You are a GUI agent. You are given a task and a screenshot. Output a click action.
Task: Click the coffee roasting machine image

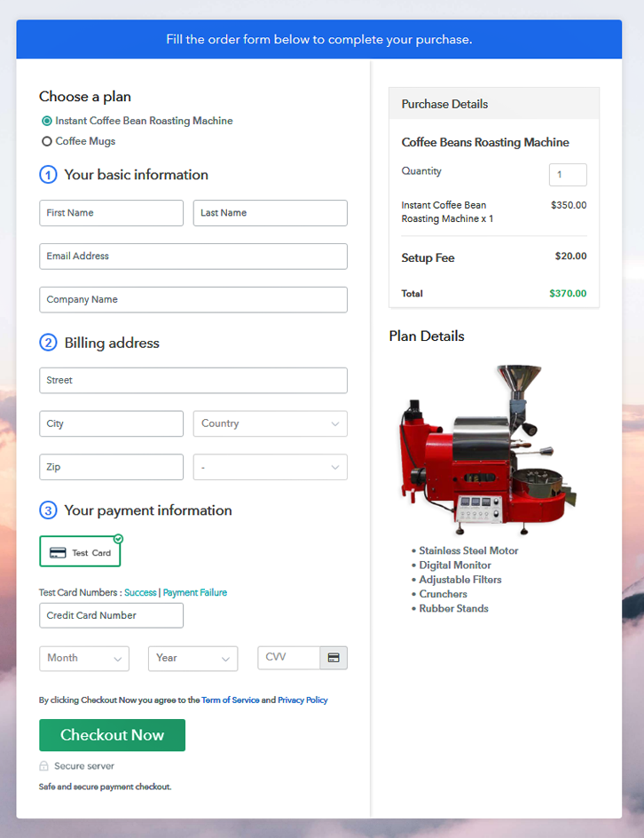click(x=488, y=449)
